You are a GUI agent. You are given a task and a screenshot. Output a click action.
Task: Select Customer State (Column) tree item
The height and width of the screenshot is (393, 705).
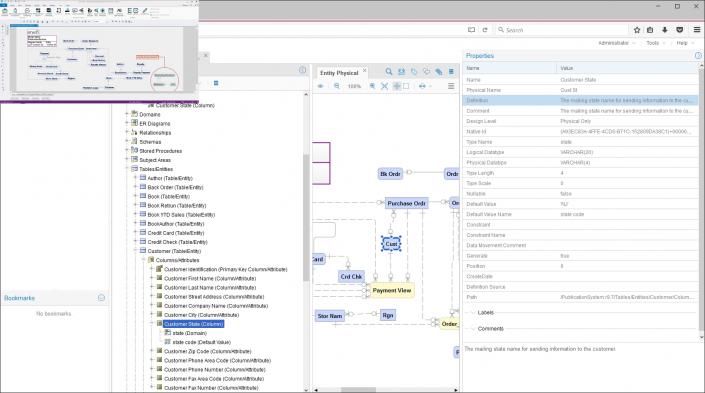[x=193, y=324]
